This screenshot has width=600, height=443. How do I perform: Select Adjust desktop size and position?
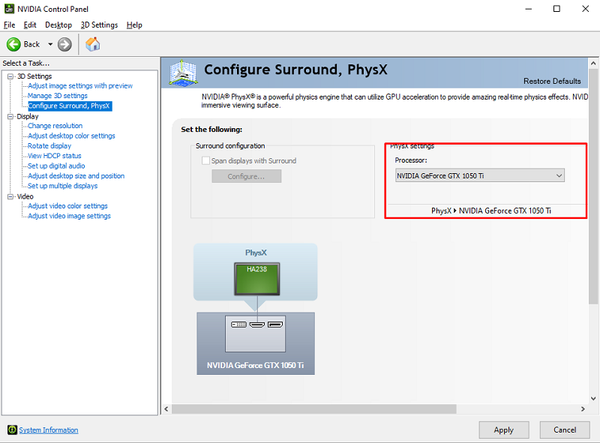pos(76,176)
